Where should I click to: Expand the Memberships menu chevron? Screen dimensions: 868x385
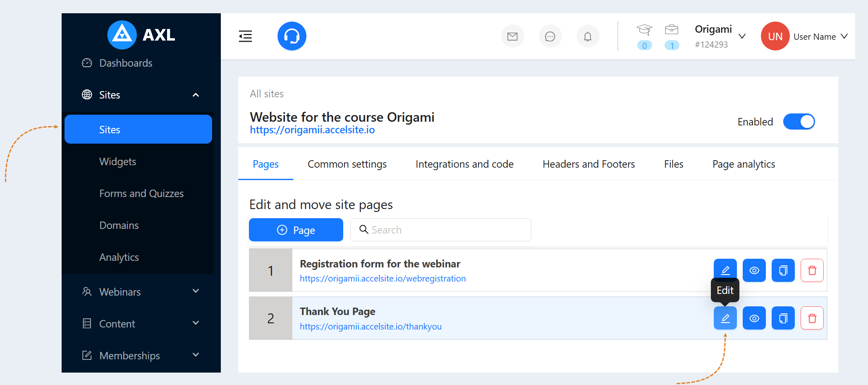(x=196, y=355)
